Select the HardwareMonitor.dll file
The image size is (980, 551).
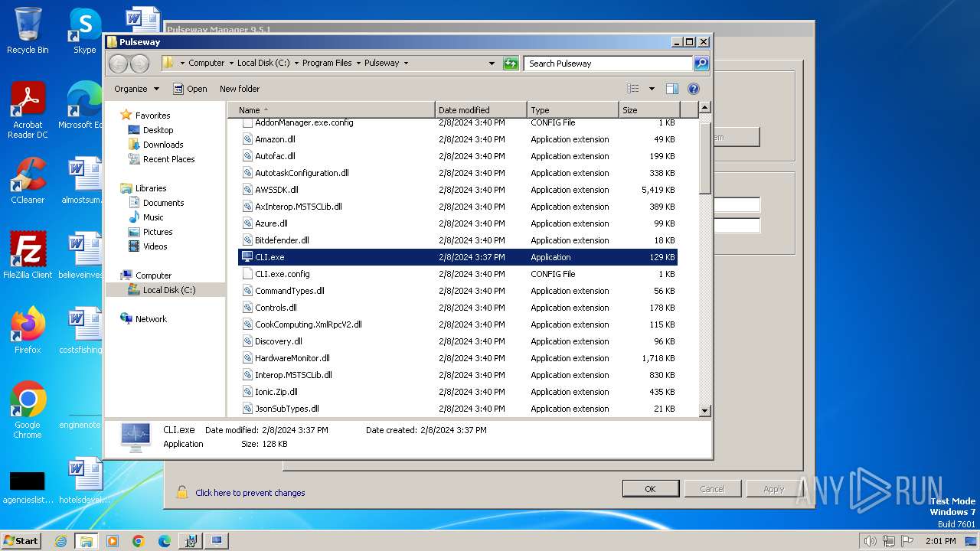(x=458, y=358)
